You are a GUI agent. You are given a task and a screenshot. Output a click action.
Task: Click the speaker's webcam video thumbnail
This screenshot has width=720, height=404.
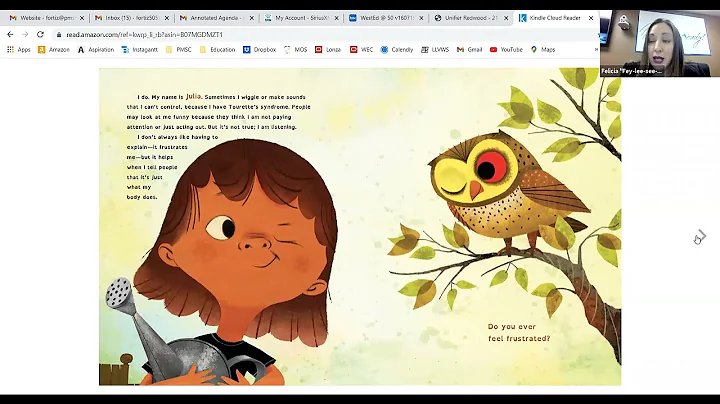point(660,43)
